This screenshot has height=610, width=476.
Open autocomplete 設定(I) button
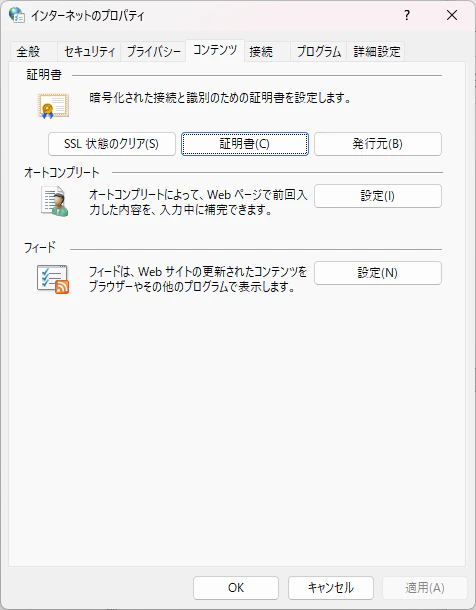[378, 196]
